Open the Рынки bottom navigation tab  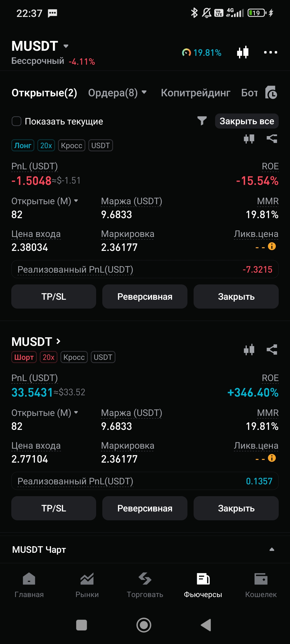(x=87, y=585)
